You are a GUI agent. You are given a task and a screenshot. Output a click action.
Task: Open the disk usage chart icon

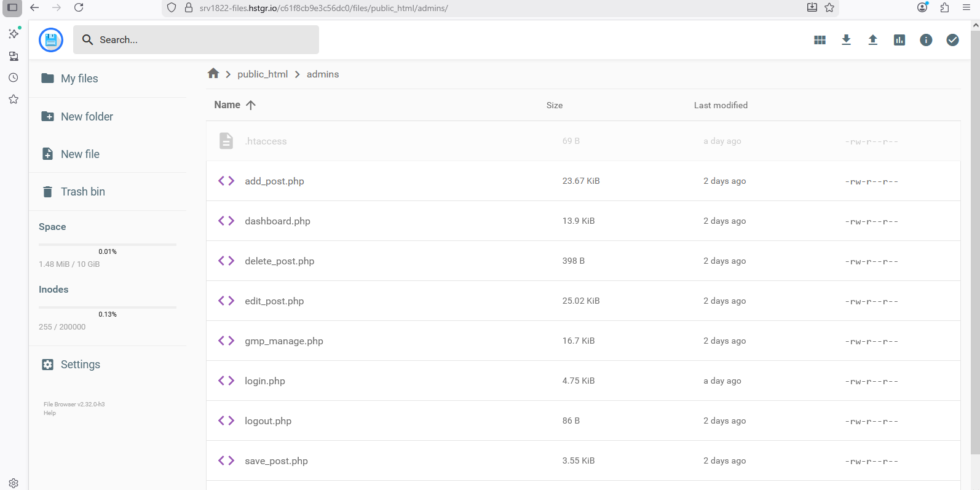click(x=899, y=40)
